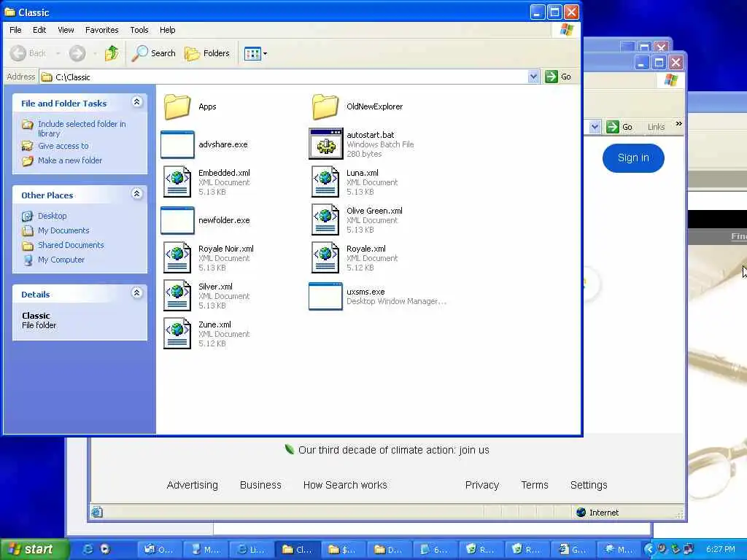Open the Apps folder icon
Image resolution: width=747 pixels, height=560 pixels.
(177, 106)
